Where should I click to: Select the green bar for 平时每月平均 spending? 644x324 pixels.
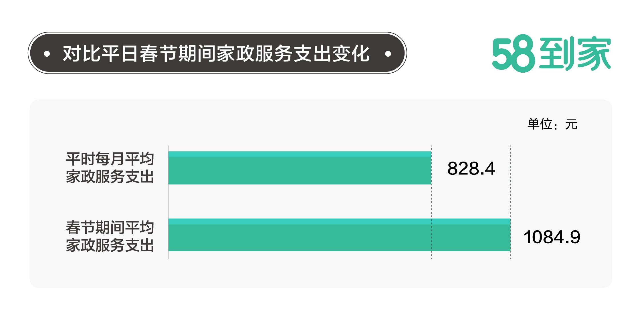[300, 171]
